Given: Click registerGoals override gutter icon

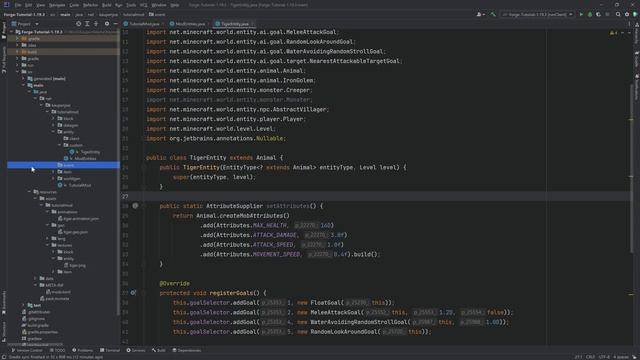Looking at the screenshot, I should 133,293.
